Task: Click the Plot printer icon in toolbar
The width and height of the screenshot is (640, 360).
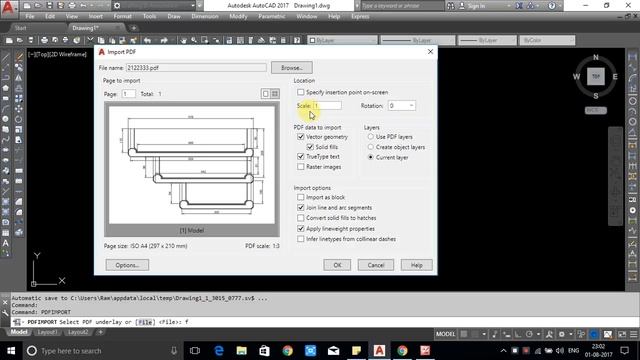Action: pos(44,40)
